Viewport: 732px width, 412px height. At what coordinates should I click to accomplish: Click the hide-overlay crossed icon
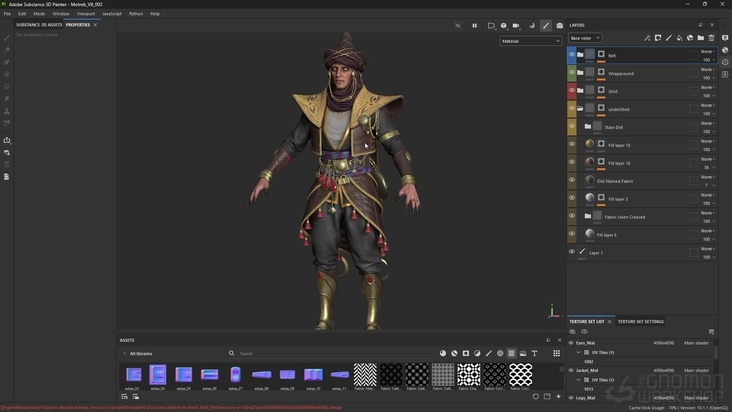(x=458, y=26)
